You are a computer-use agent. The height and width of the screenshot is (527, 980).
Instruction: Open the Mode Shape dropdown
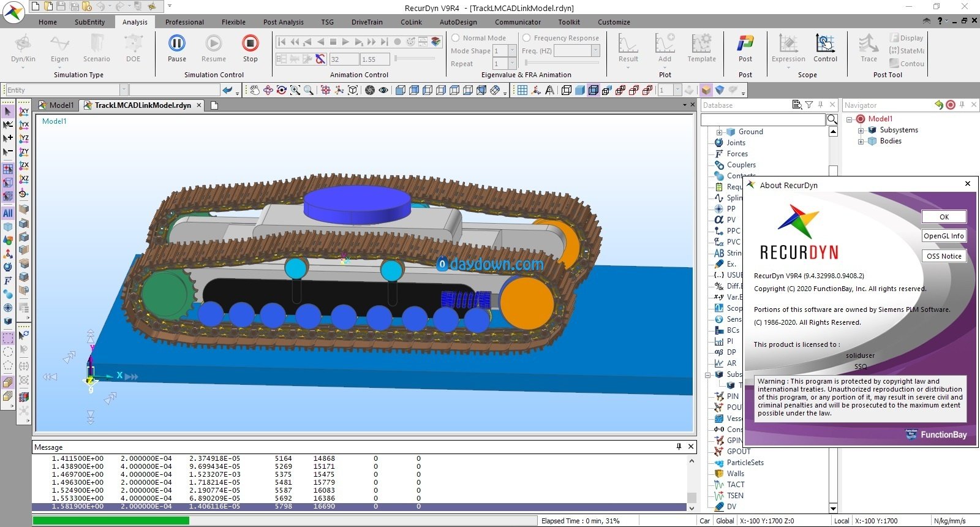click(512, 51)
